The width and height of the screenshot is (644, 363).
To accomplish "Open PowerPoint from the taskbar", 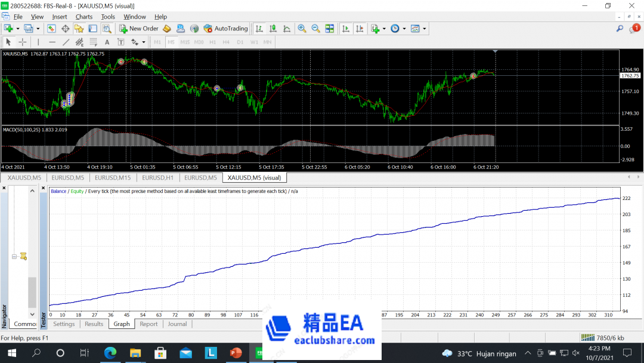I will coord(236,353).
